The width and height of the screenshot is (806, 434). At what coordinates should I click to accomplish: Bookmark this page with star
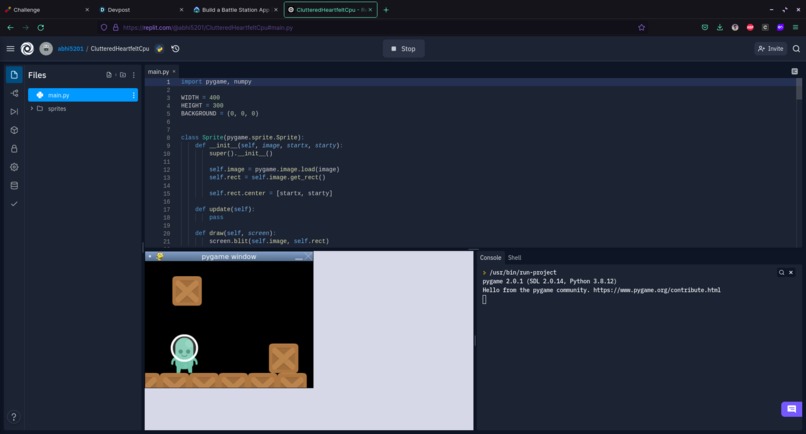pos(642,28)
